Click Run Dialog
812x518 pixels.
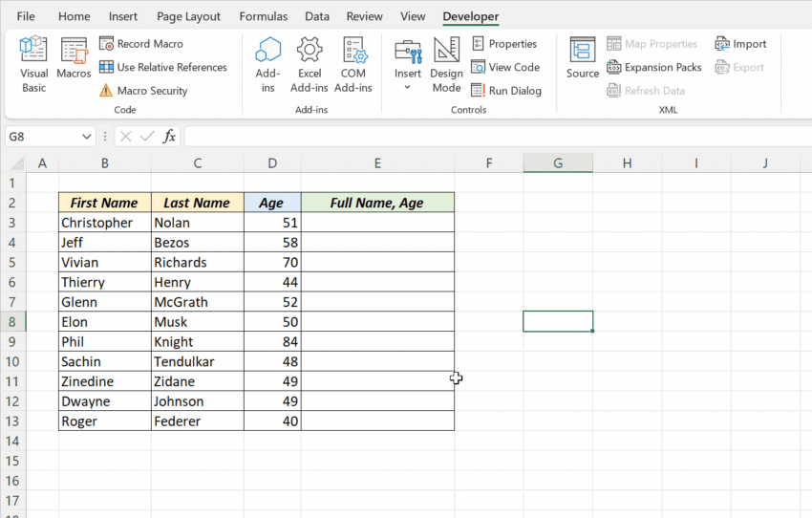tap(506, 91)
